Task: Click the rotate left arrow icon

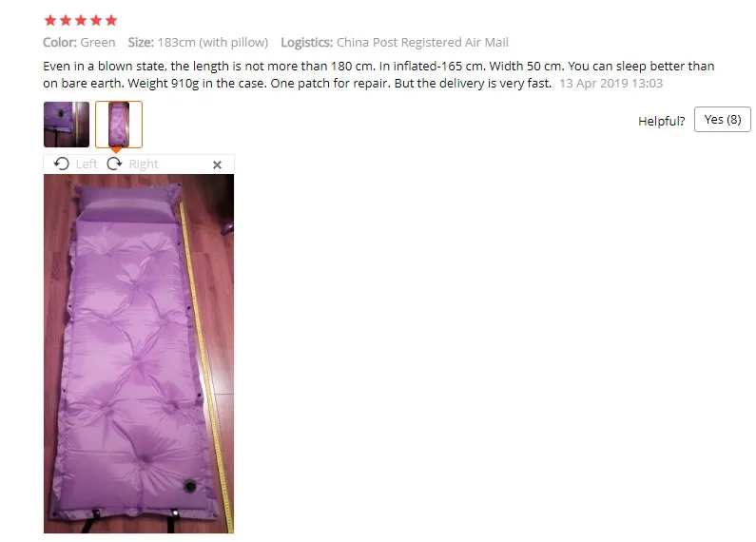Action: pos(61,164)
